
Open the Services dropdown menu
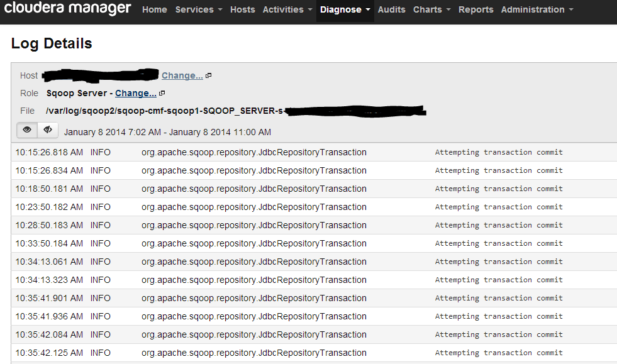[198, 9]
